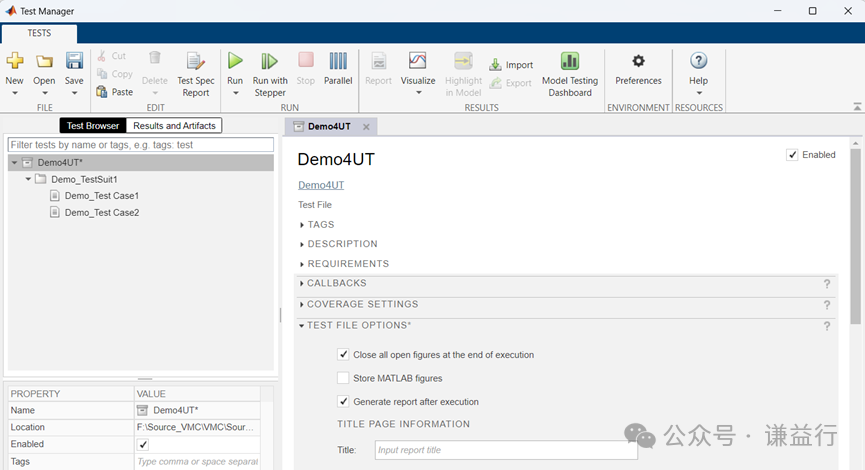865x470 pixels.
Task: Open the Visualize dropdown arrow
Action: (419, 93)
